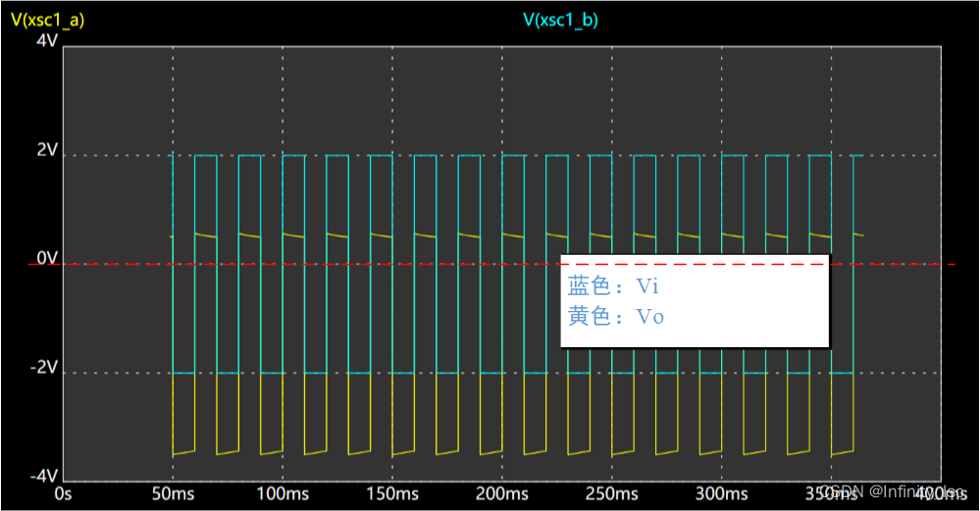Viewport: 980px width, 511px height.
Task: Click the -2V voltage axis label
Action: click(44, 368)
